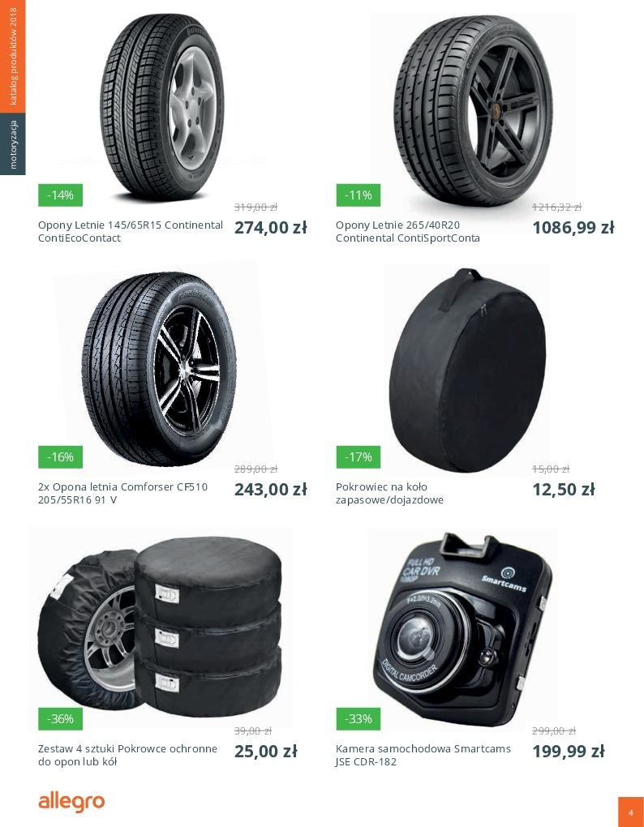Click the allegro logo

pyautogui.click(x=71, y=802)
